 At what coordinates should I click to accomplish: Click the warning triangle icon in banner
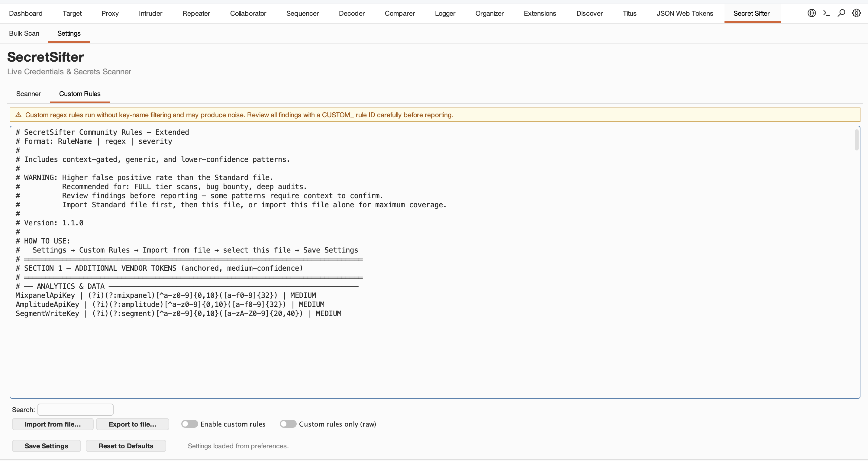point(18,115)
